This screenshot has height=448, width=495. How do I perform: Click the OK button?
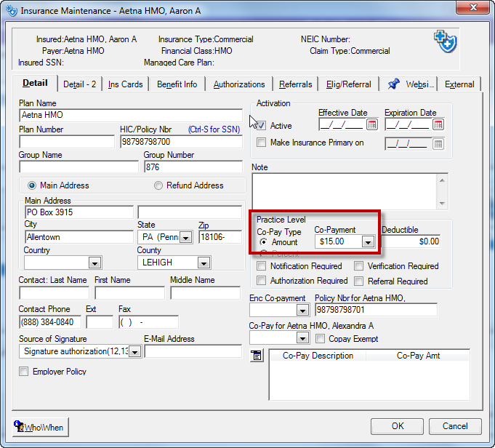coord(397,426)
